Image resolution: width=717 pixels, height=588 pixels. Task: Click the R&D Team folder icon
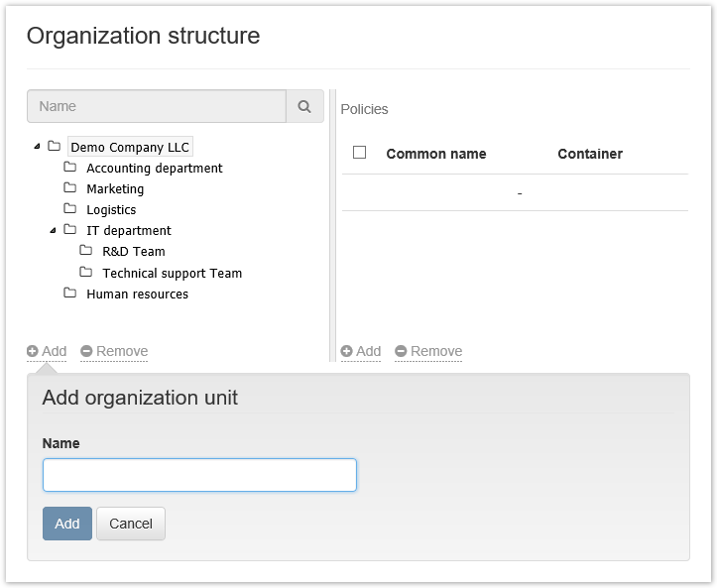tap(86, 251)
